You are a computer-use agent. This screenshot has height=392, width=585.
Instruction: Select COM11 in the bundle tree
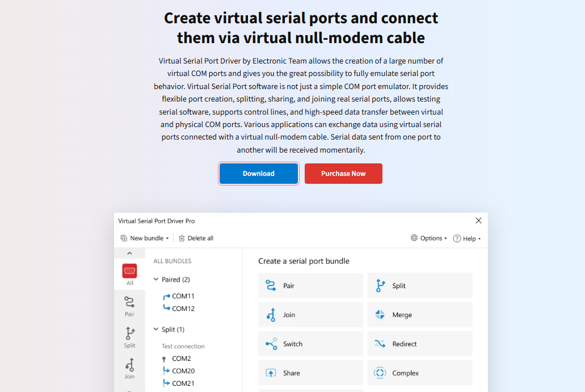point(183,296)
